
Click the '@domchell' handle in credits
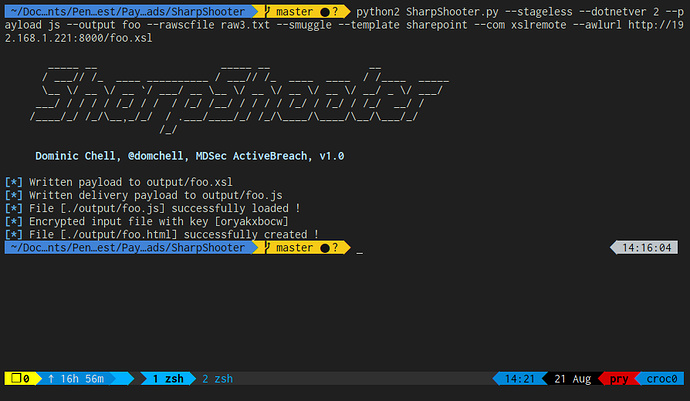pos(155,156)
